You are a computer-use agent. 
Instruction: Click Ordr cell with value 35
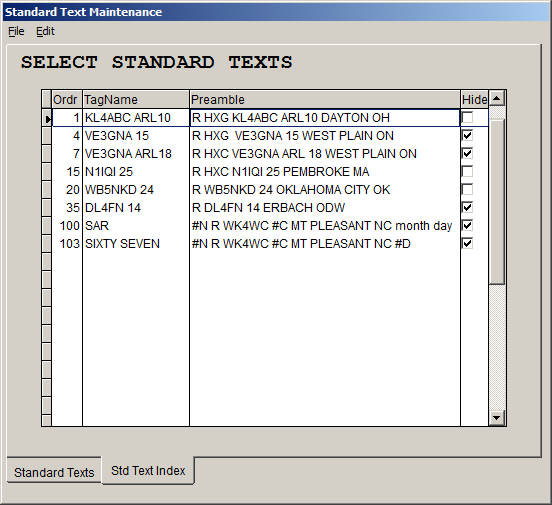(67, 207)
